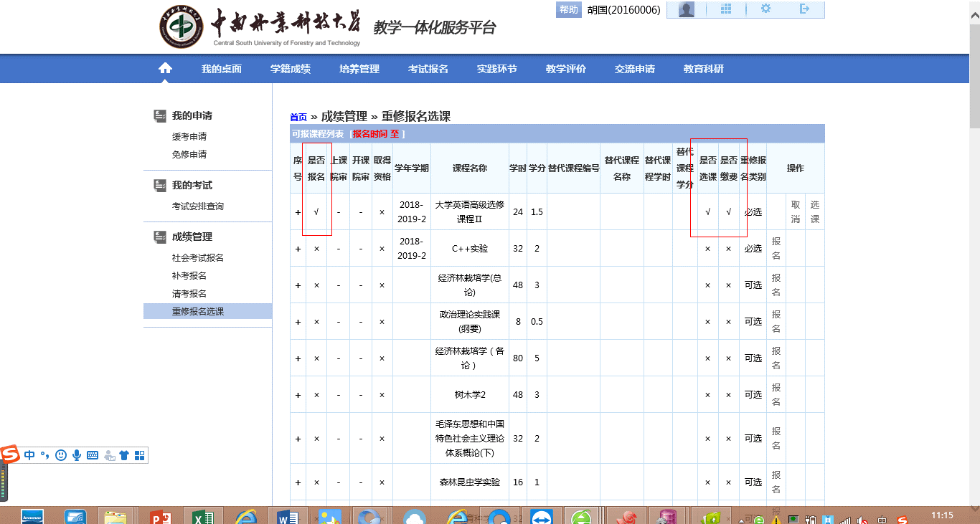Click 取消 for 大学英语高级选修课程Ⅱ
Image resolution: width=980 pixels, height=524 pixels.
point(796,212)
